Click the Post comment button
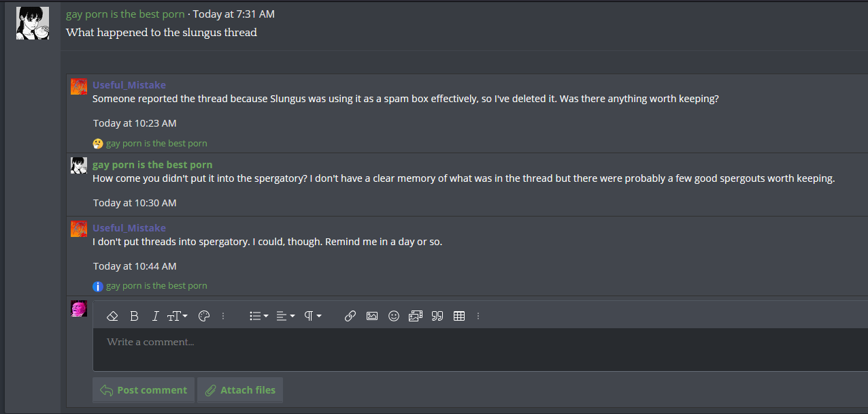 (144, 390)
